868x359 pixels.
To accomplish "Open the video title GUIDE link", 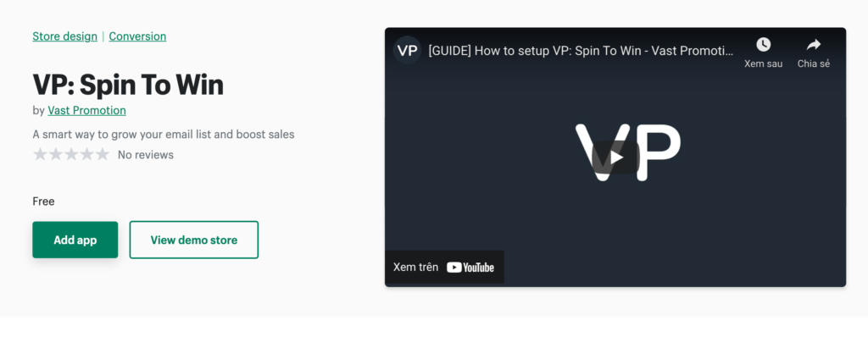I will pyautogui.click(x=581, y=51).
